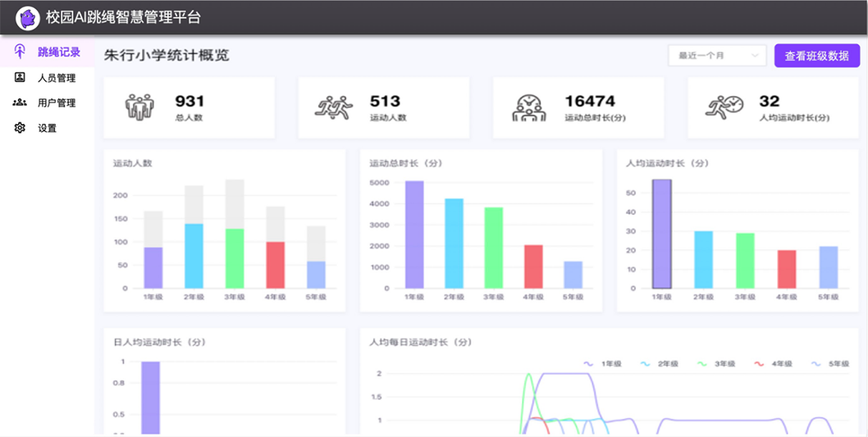
Task: Click purple bar in 日人均运动时长 chart
Action: 150,398
